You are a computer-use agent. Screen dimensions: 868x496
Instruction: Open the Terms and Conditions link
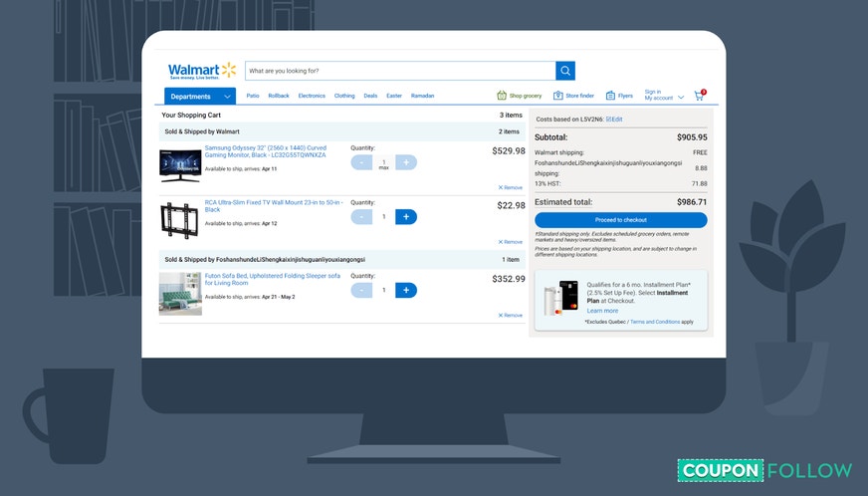(655, 322)
